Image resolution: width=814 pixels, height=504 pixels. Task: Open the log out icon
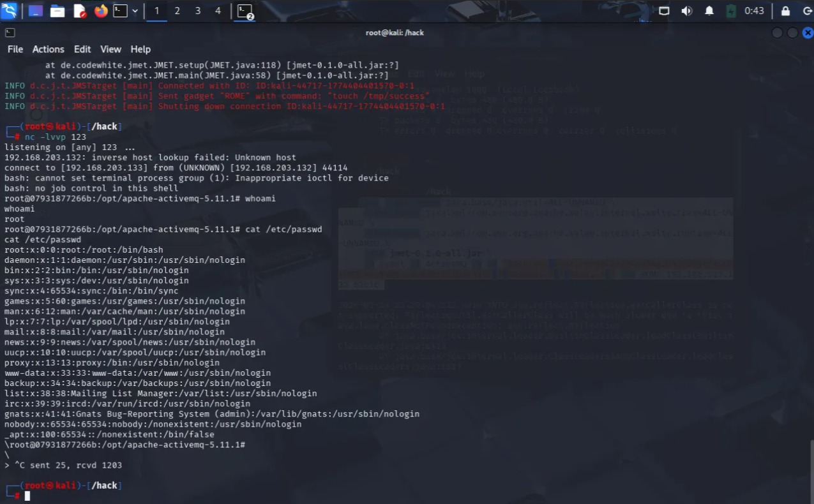(x=806, y=11)
